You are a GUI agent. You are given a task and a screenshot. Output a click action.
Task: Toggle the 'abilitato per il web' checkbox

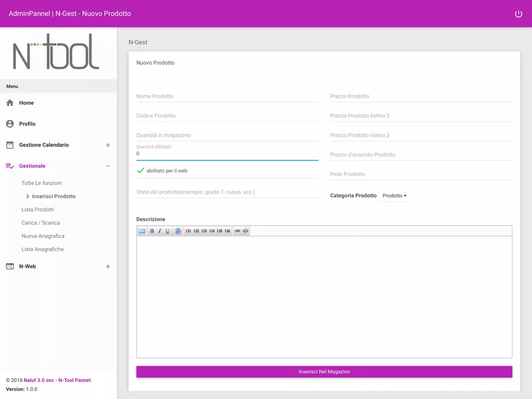point(140,170)
